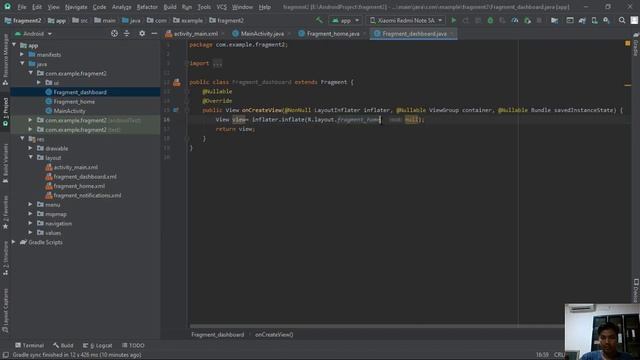The height and width of the screenshot is (360, 640).
Task: Open the Build tool window at bottom
Action: point(63,345)
